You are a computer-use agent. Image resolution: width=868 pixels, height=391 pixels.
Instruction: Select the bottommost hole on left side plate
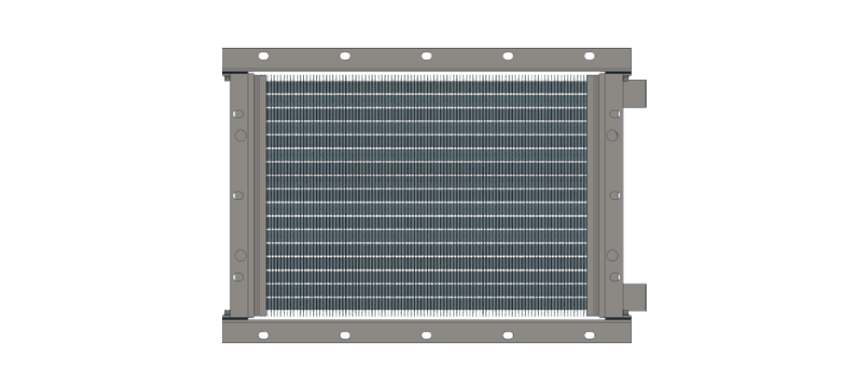click(239, 276)
